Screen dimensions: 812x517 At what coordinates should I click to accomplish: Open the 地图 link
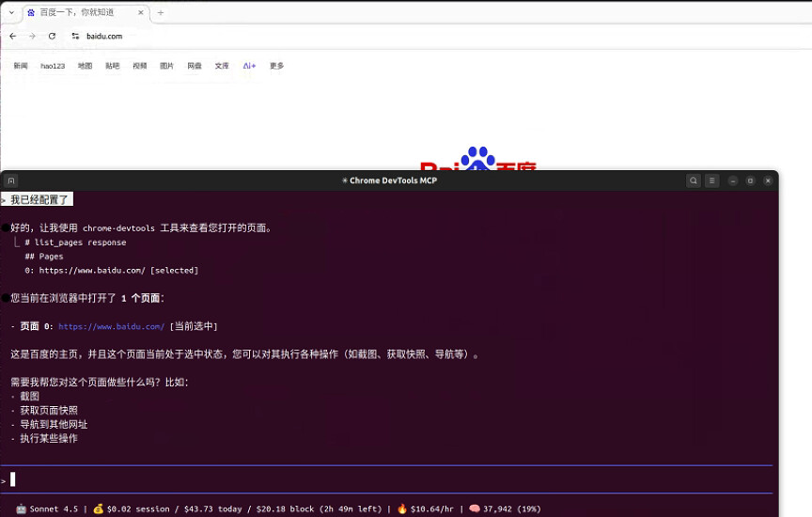(85, 66)
